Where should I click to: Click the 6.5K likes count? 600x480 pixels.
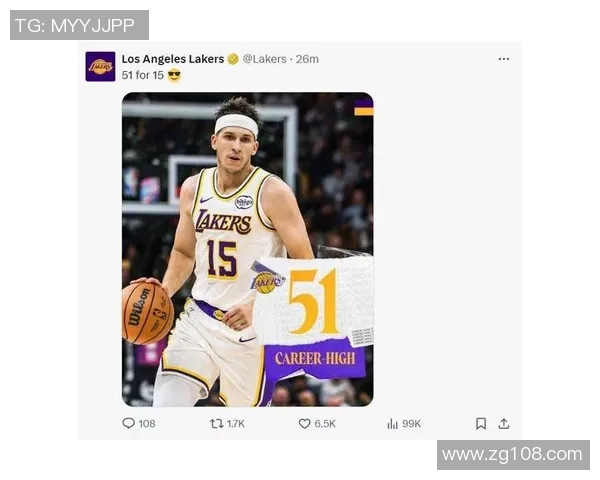point(325,424)
